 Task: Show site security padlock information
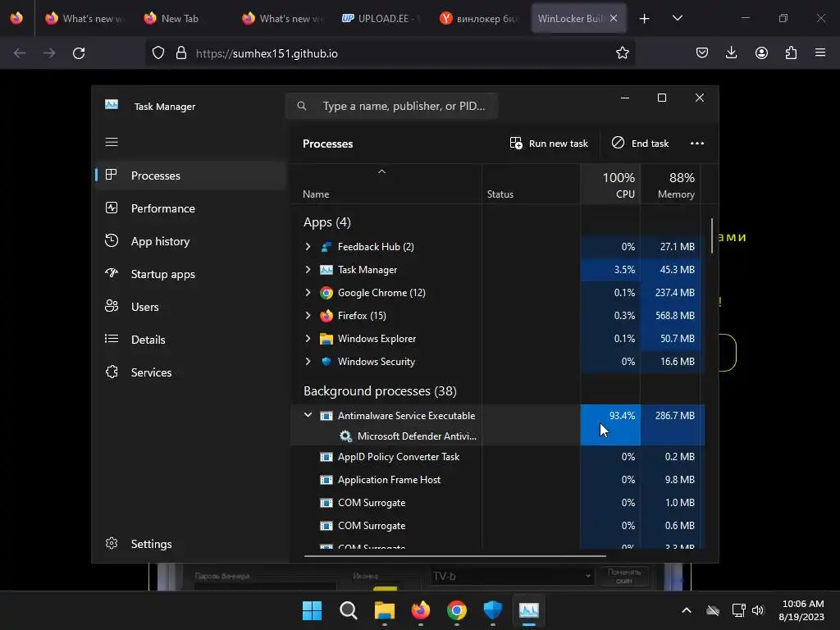pyautogui.click(x=181, y=53)
